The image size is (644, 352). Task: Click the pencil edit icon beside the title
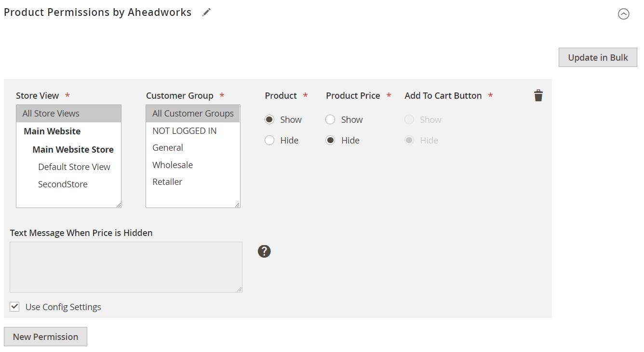pos(206,13)
